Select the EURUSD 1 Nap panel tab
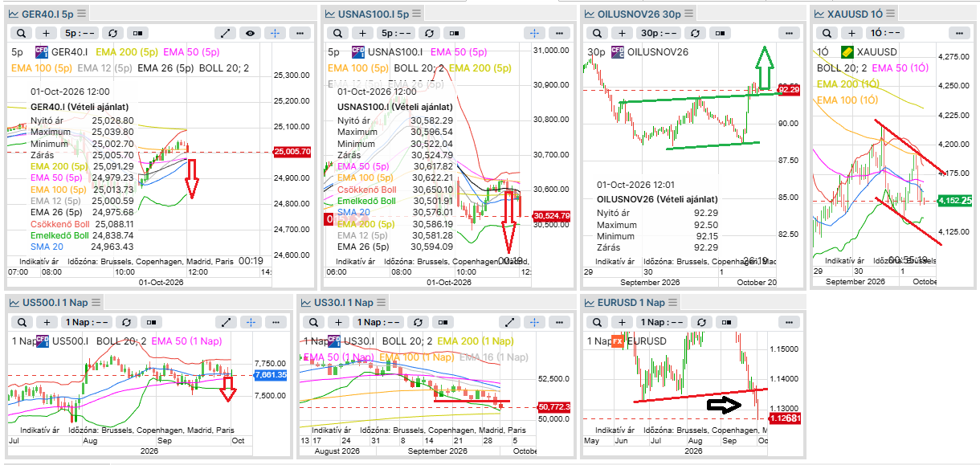Screen dimensions: 980x465 coord(631,303)
